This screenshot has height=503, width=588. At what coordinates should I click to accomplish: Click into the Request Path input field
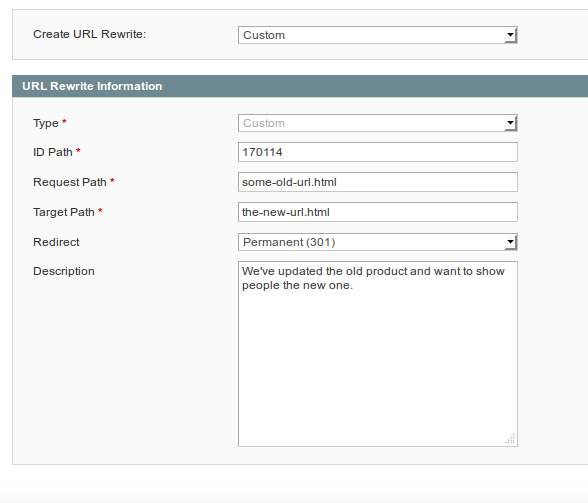click(378, 182)
